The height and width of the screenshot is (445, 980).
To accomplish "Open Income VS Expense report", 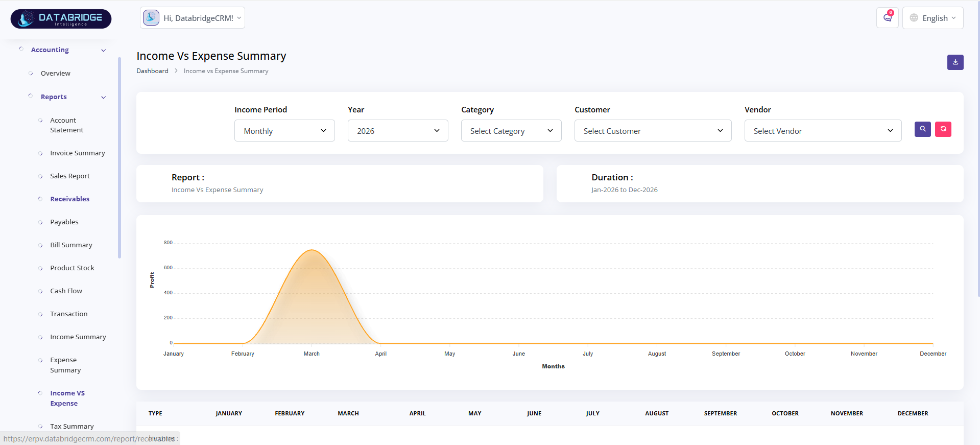I will [x=67, y=399].
